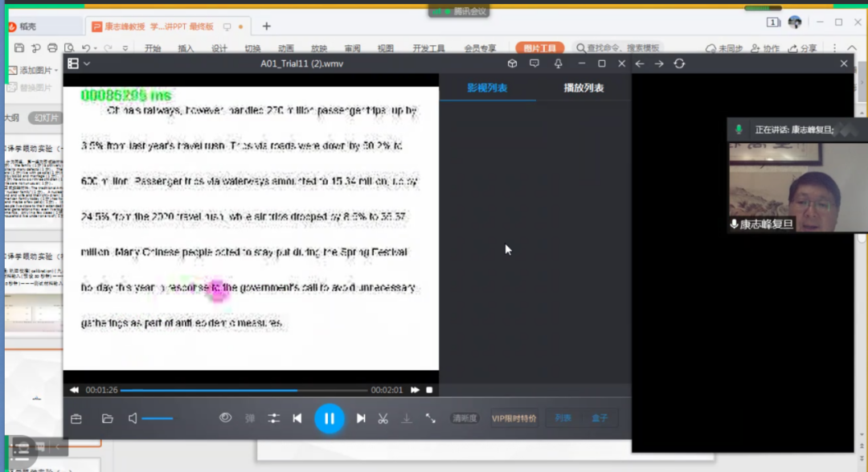The height and width of the screenshot is (472, 868).
Task: Click the refresh icon in the side panel
Action: point(679,64)
